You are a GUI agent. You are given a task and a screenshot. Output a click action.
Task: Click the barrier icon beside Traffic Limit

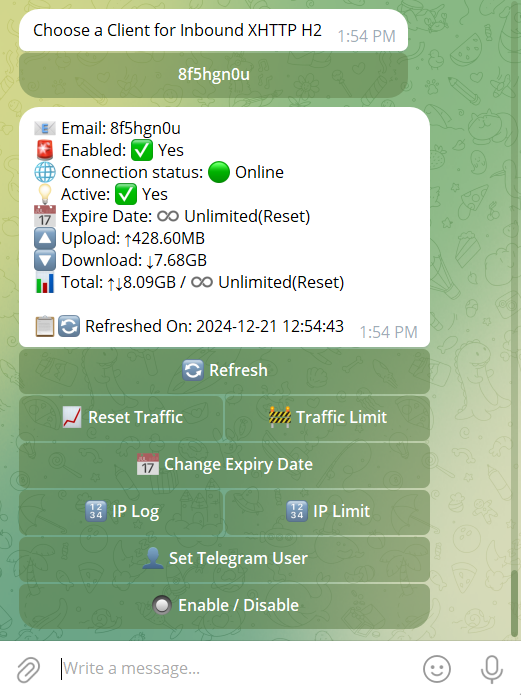[280, 417]
